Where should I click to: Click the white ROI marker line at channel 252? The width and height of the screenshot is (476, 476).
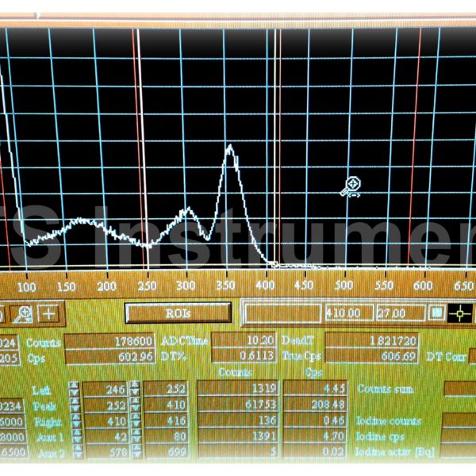click(143, 149)
